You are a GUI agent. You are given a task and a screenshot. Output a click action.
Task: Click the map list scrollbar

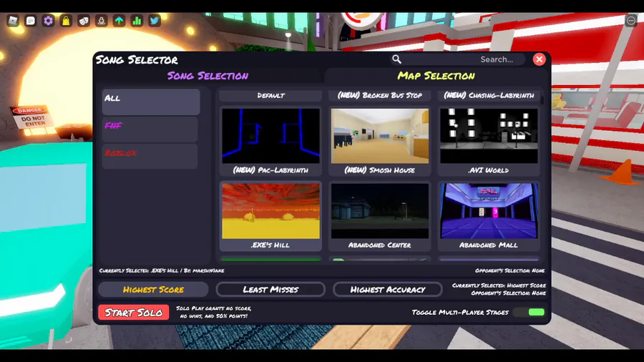(542, 99)
